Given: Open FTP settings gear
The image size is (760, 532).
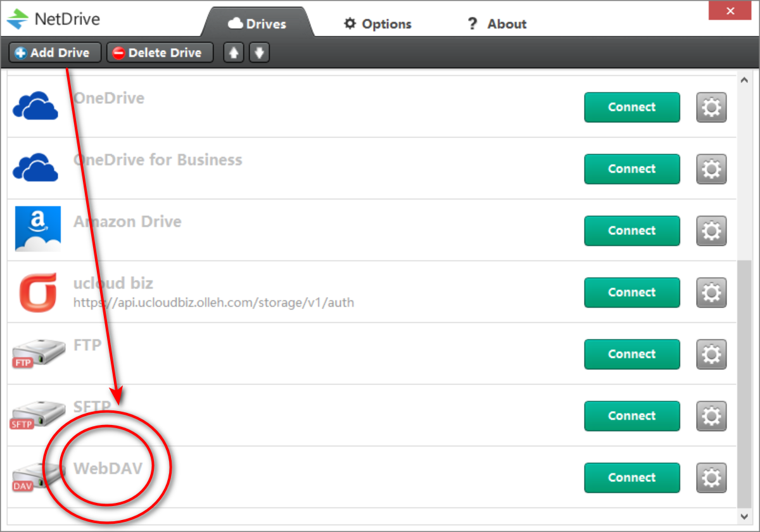Looking at the screenshot, I should (712, 354).
